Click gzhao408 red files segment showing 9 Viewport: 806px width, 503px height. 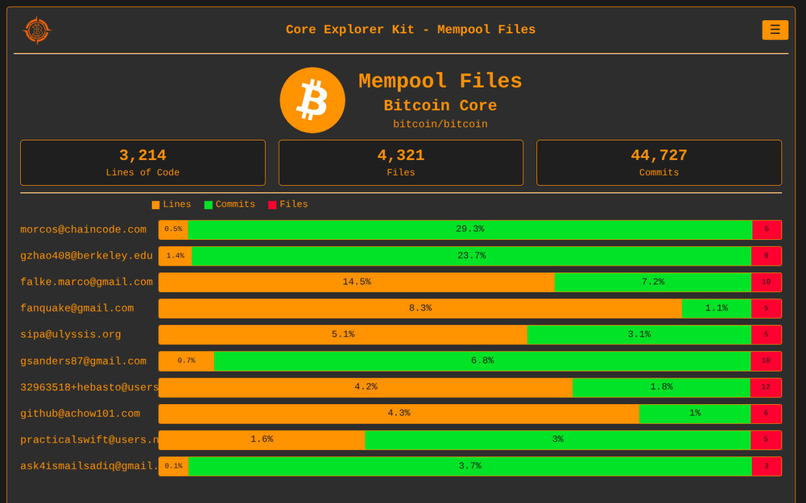click(766, 256)
